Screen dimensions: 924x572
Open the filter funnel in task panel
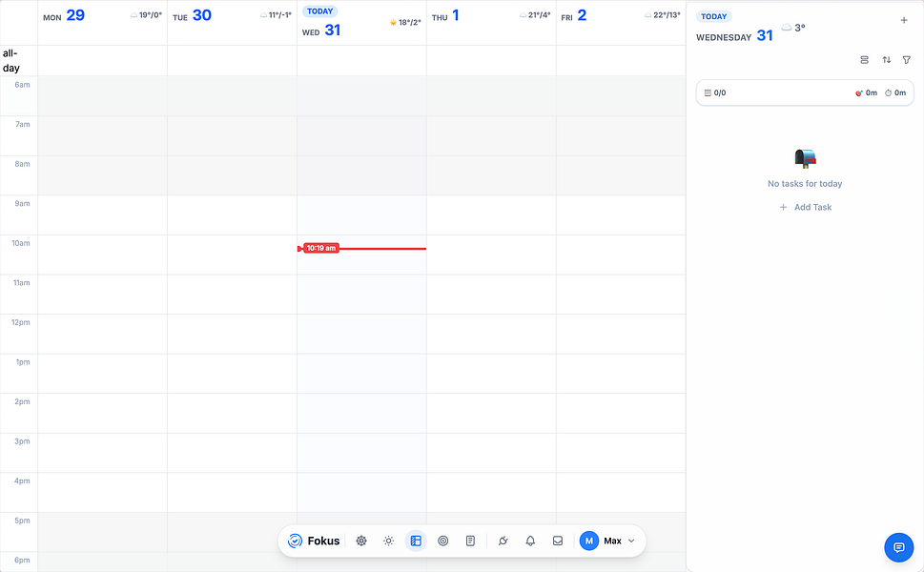click(907, 60)
